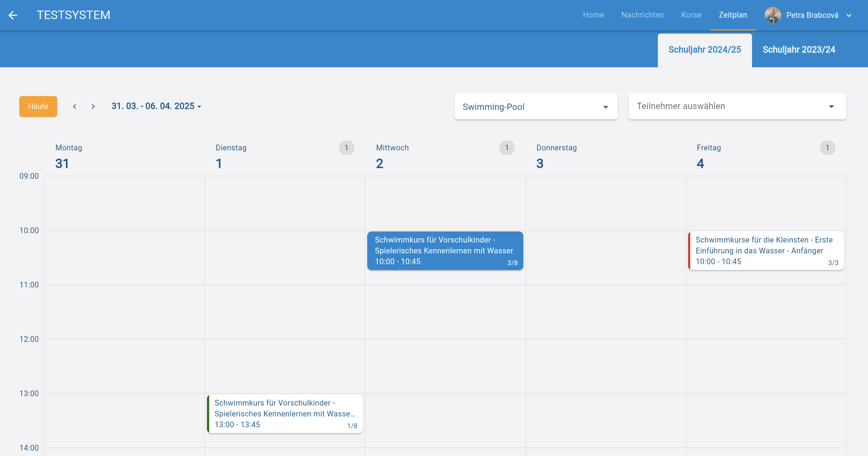Screen dimensions: 868x456
Task: Click the Heute button
Action: pos(38,106)
